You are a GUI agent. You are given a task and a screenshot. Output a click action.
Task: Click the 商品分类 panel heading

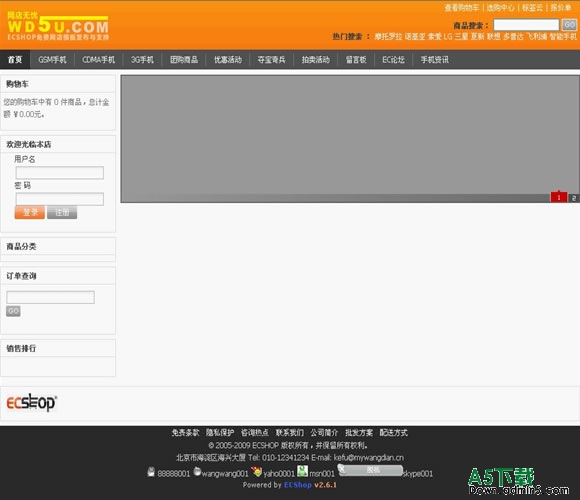(21, 246)
